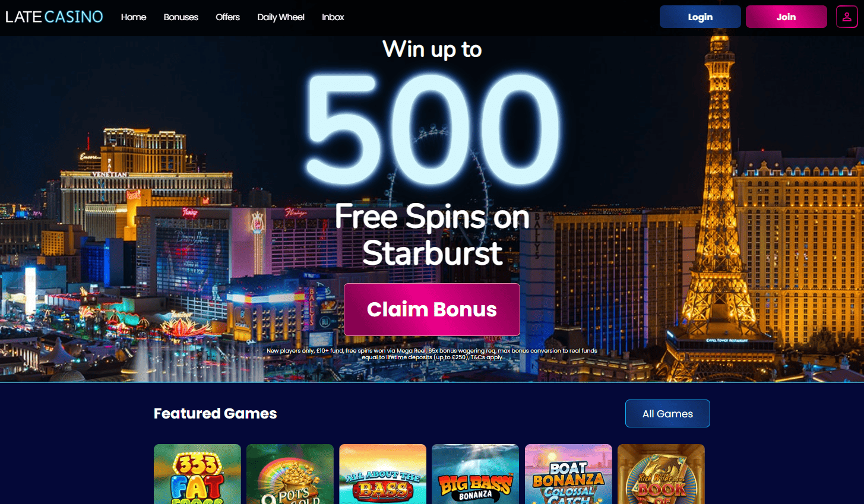View All Games
The width and height of the screenshot is (864, 504).
(667, 413)
